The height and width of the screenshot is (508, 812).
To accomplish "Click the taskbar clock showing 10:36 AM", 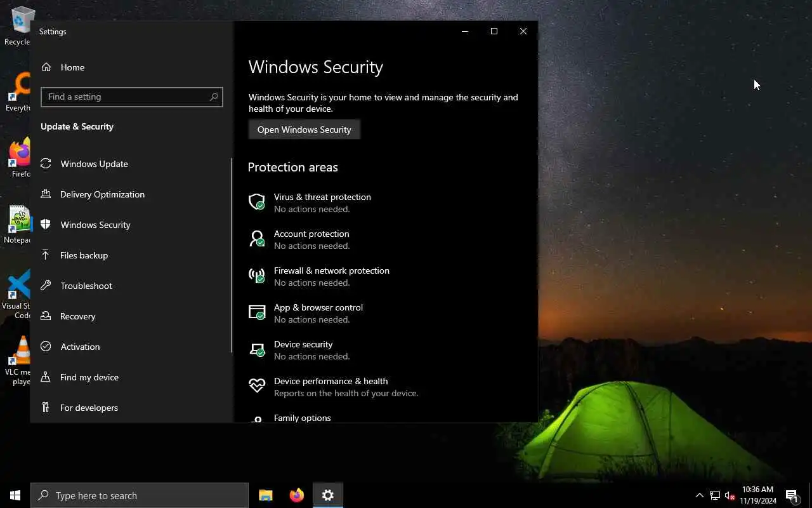I will (x=757, y=495).
